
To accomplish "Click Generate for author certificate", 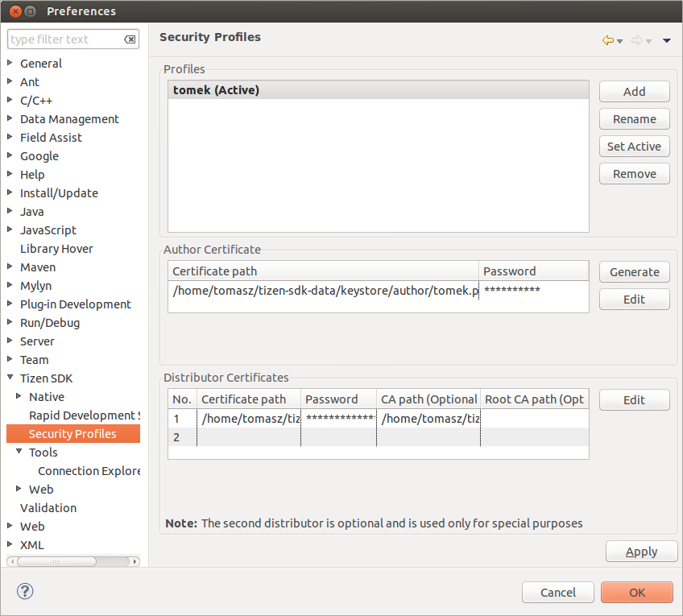I will point(634,272).
